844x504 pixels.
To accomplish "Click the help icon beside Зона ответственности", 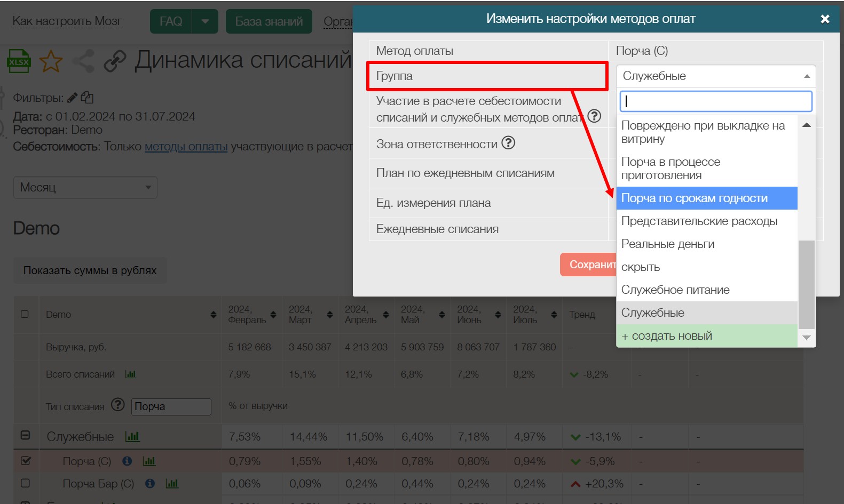I will click(508, 143).
